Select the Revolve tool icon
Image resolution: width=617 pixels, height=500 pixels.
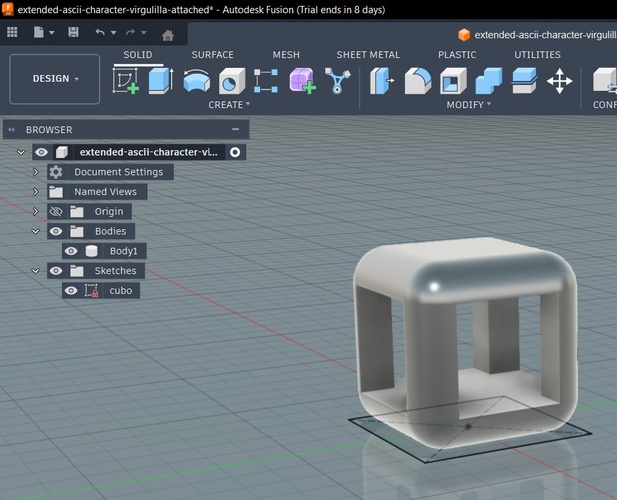pyautogui.click(x=197, y=81)
